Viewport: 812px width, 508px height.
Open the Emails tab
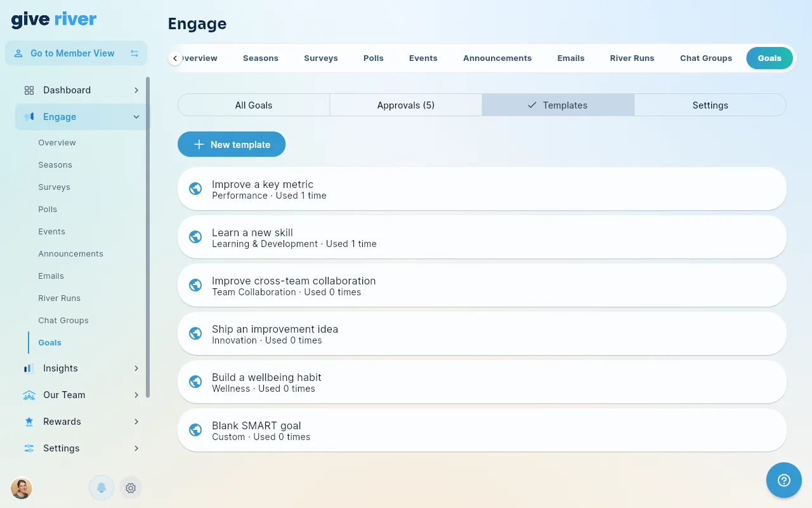pos(571,58)
